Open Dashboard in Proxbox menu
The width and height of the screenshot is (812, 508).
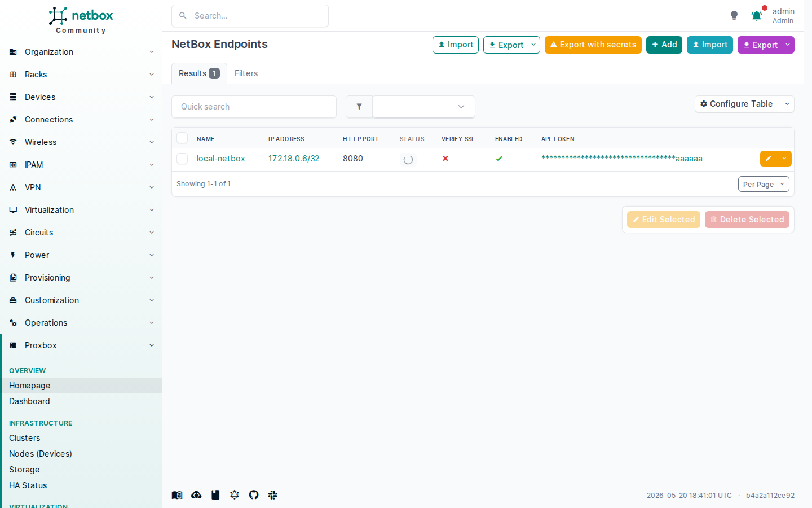click(81, 401)
